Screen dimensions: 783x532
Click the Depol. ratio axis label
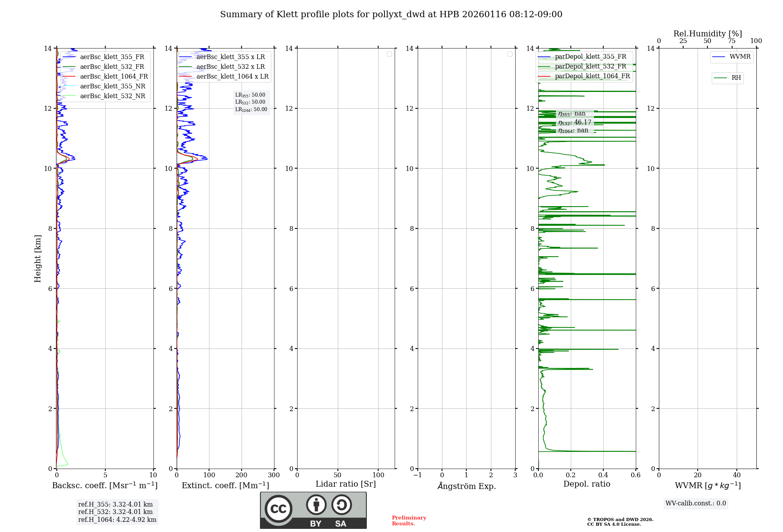tap(586, 484)
